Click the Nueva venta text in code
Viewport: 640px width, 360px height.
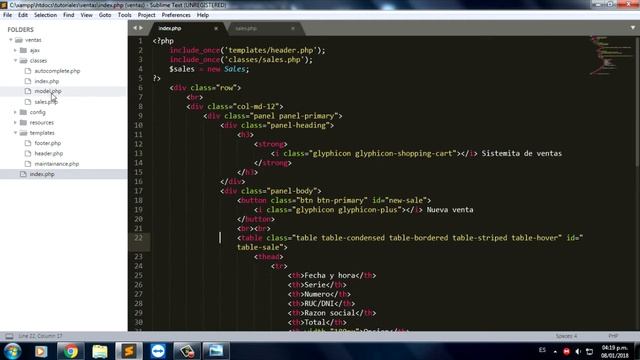click(450, 210)
